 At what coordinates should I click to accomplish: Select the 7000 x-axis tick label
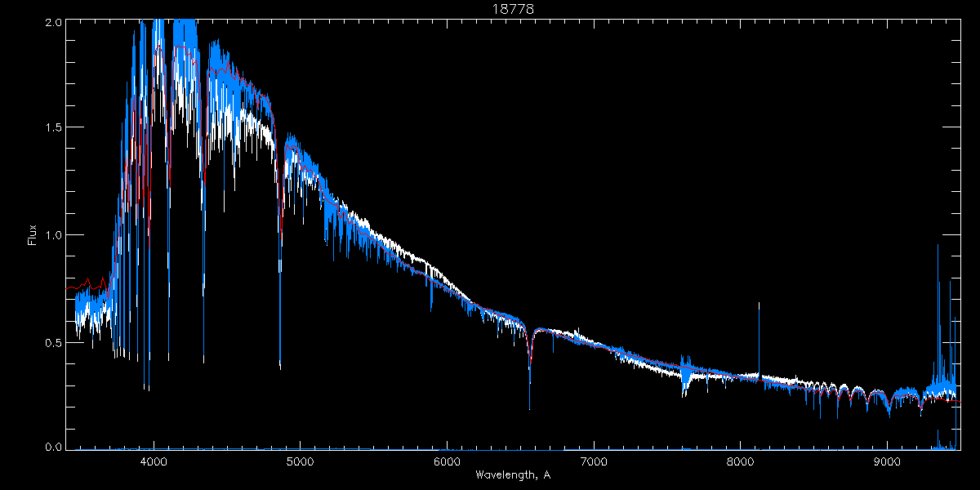[x=594, y=460]
